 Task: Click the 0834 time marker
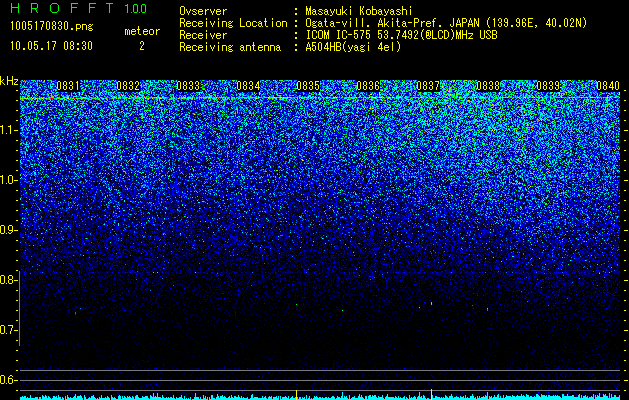click(248, 86)
